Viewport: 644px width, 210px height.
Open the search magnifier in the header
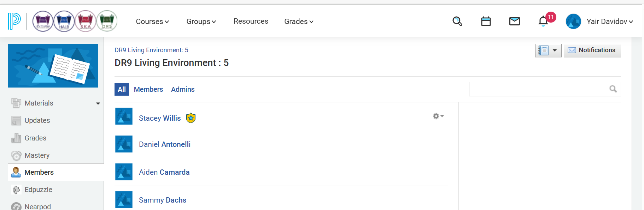click(x=457, y=21)
